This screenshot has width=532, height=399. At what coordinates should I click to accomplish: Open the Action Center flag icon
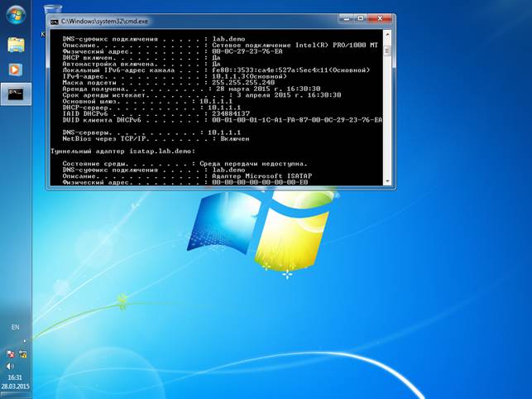click(x=10, y=354)
